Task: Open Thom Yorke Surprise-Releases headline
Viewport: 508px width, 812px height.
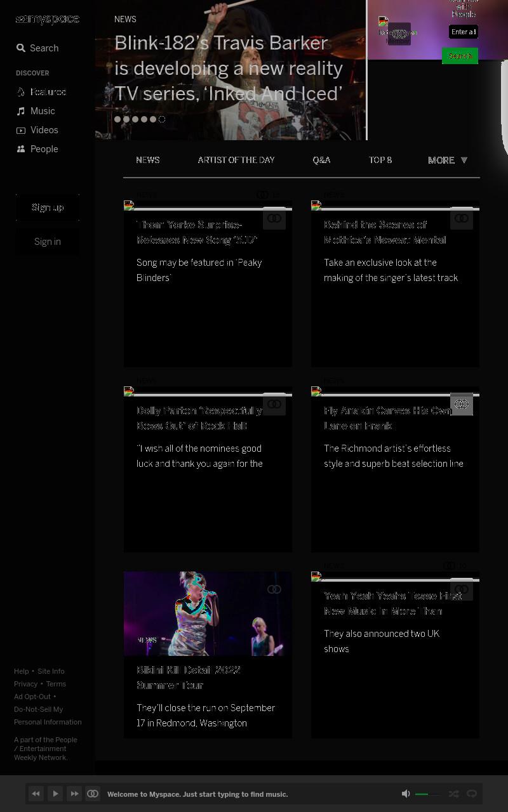Action: 197,232
